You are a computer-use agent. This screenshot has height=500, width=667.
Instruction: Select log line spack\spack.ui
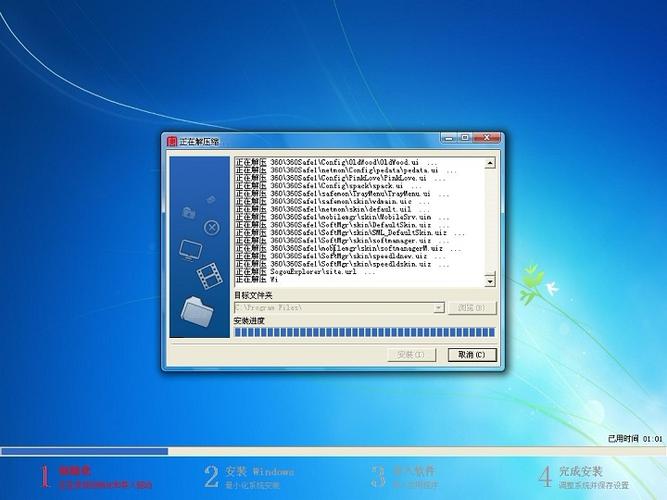(328, 186)
